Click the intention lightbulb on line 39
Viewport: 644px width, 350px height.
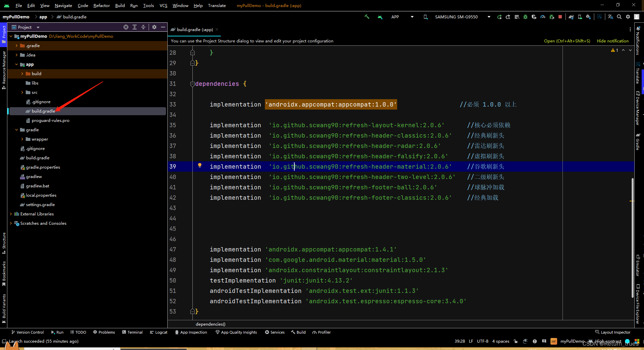pos(200,166)
